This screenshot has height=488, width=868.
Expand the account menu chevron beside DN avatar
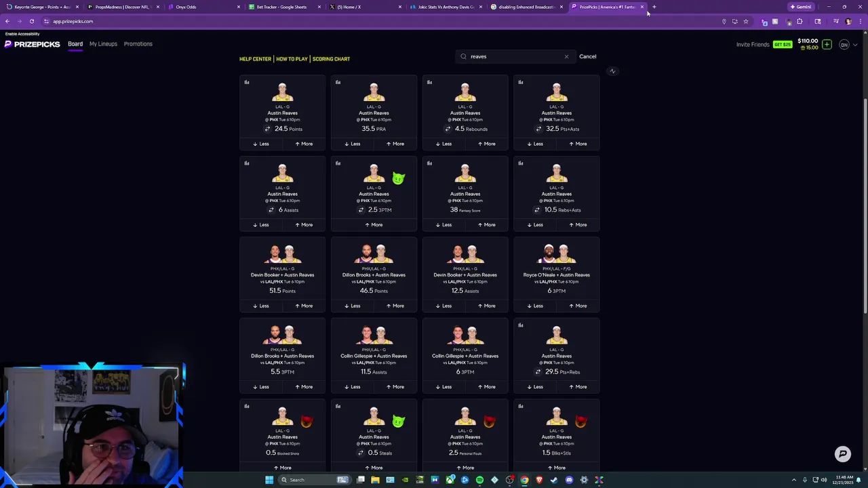point(855,45)
